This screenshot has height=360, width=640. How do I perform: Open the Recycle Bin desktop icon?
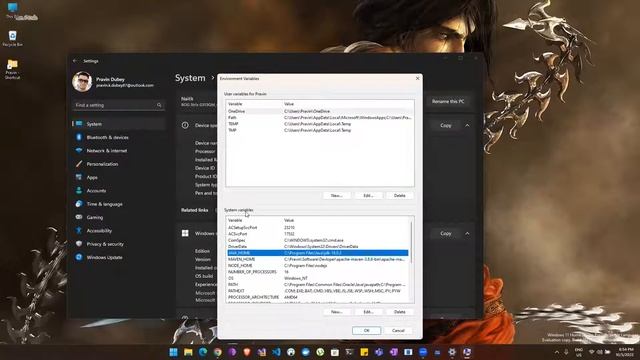tap(13, 38)
